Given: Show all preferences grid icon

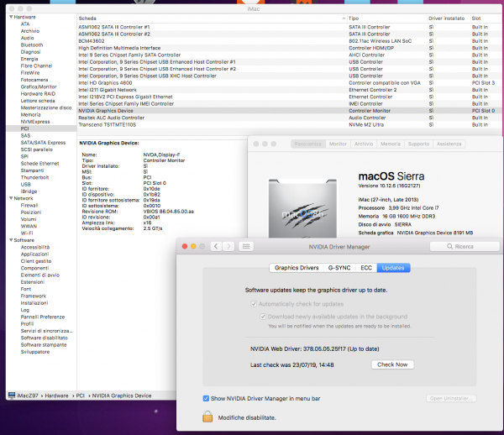Looking at the screenshot, I should 246,246.
